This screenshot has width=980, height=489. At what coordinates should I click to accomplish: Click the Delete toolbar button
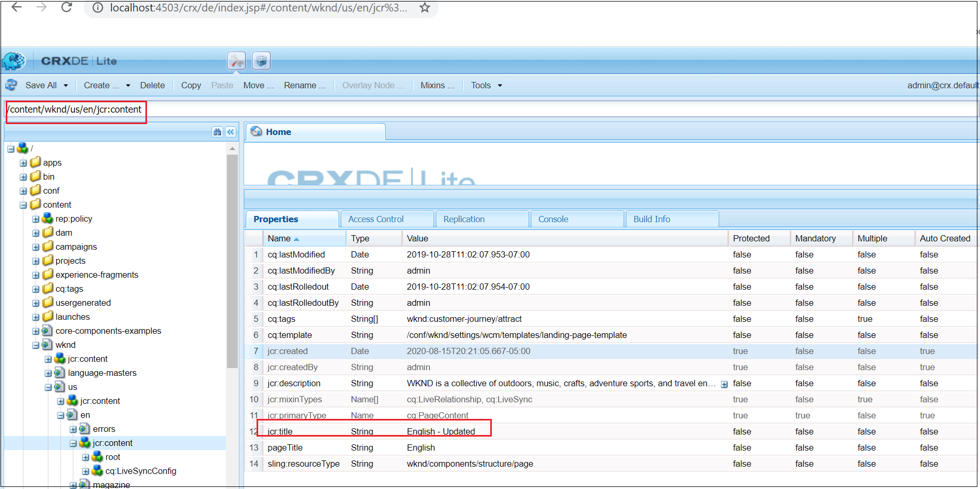tap(152, 86)
